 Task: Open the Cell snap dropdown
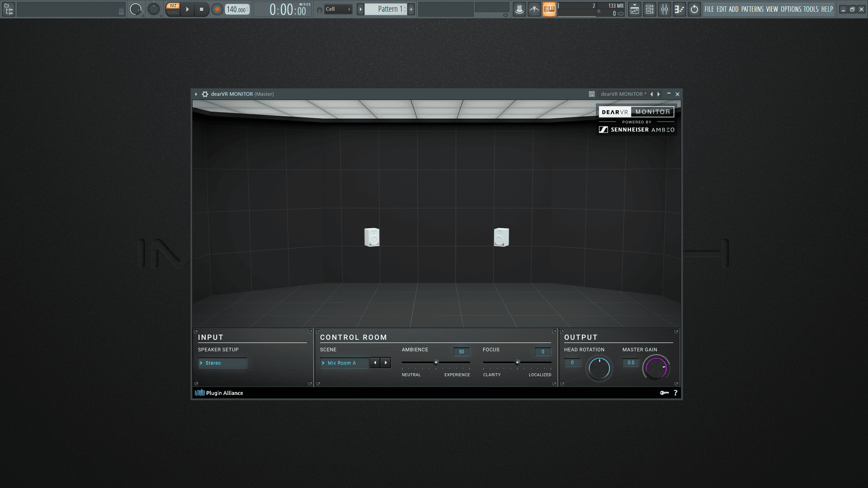338,9
